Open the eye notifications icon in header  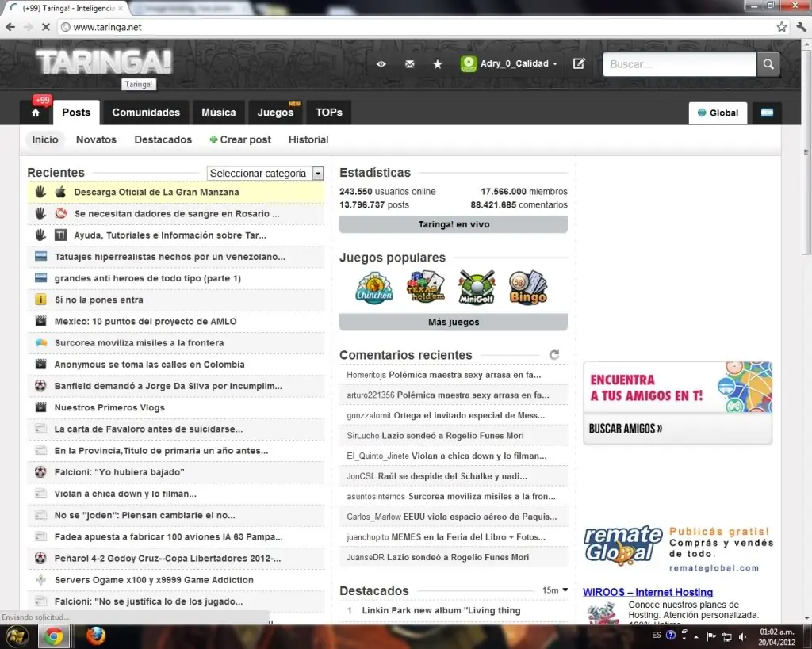[381, 64]
